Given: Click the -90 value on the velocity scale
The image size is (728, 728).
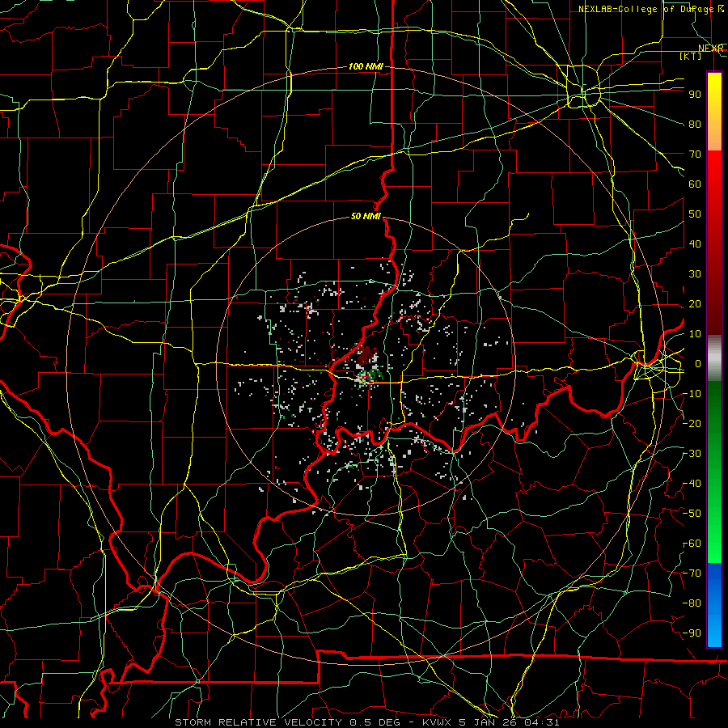Looking at the screenshot, I should coord(692,633).
